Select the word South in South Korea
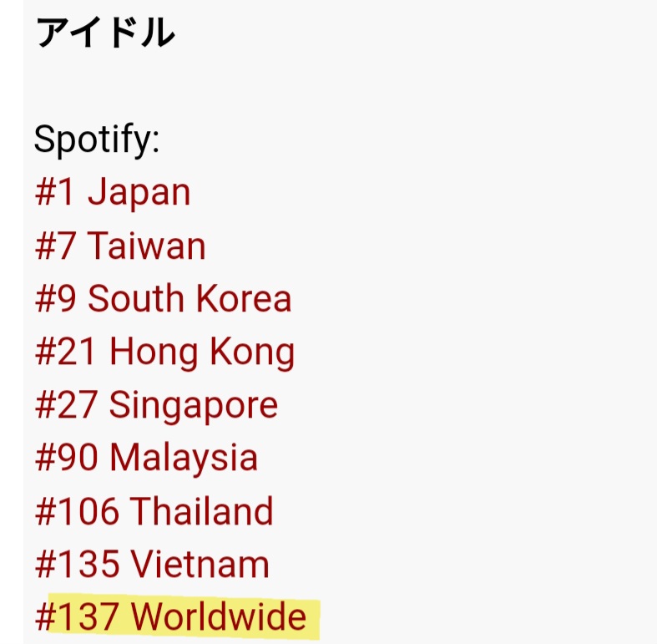 tap(136, 298)
